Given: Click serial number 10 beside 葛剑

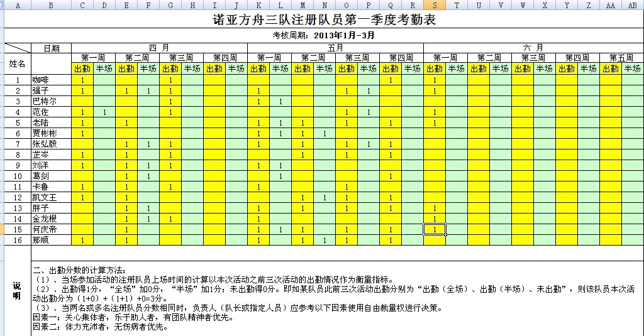Looking at the screenshot, I should (x=17, y=176).
